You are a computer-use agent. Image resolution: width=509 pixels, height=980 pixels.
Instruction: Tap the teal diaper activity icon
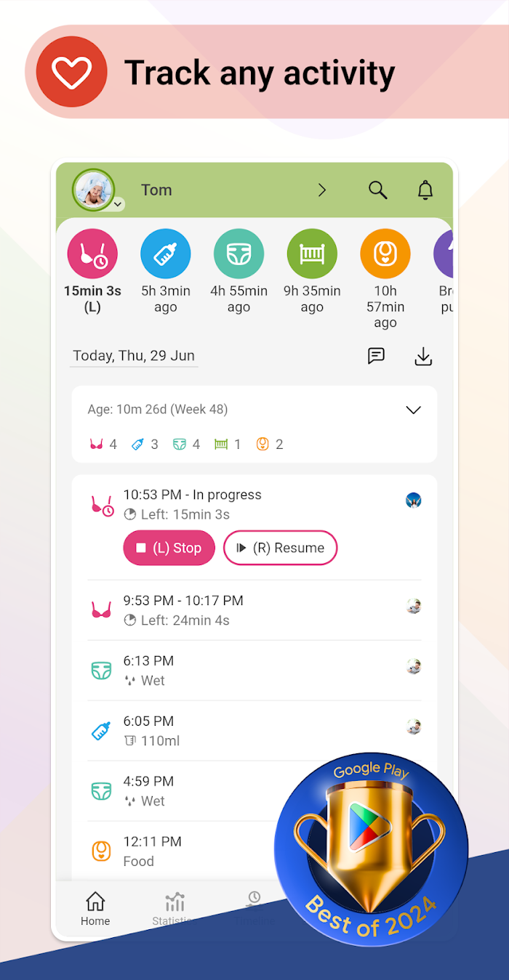tap(239, 254)
